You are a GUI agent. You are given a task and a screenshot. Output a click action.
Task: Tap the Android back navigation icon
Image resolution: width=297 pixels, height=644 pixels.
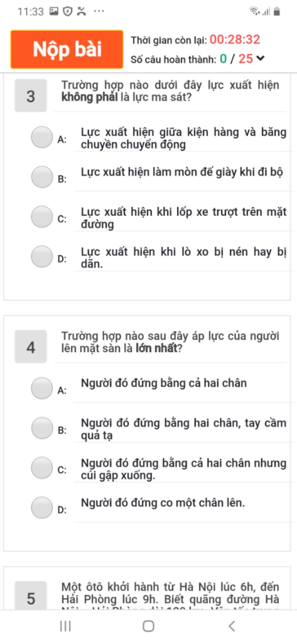pos(231,626)
